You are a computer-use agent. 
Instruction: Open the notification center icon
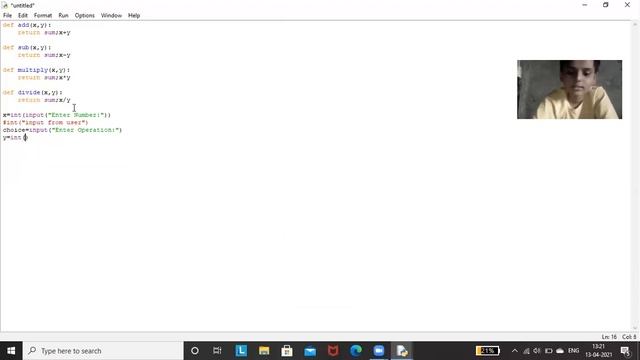pos(625,351)
